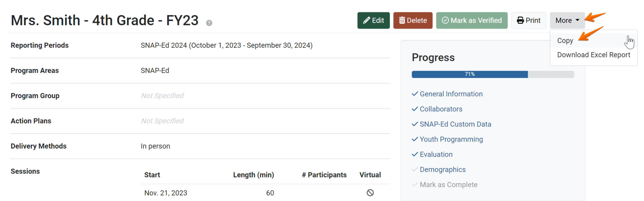Image resolution: width=644 pixels, height=201 pixels.
Task: Open the Demographics progress step
Action: coord(442,170)
